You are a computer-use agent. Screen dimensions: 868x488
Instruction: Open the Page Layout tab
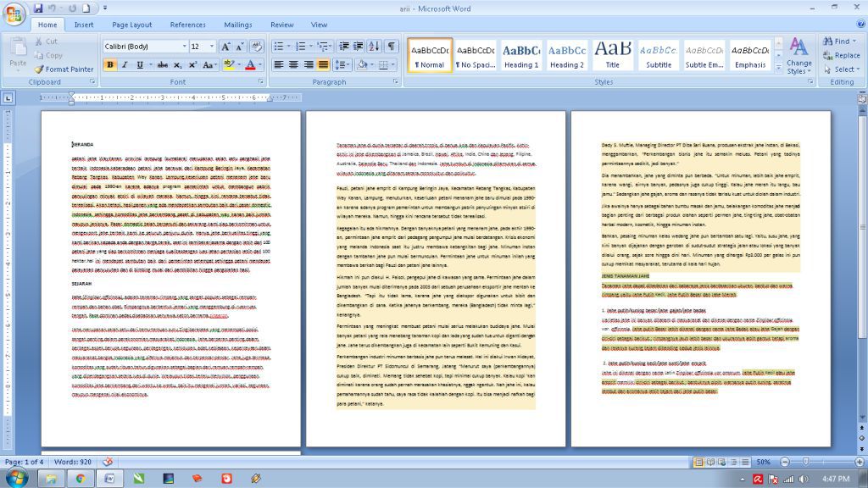tap(131, 25)
